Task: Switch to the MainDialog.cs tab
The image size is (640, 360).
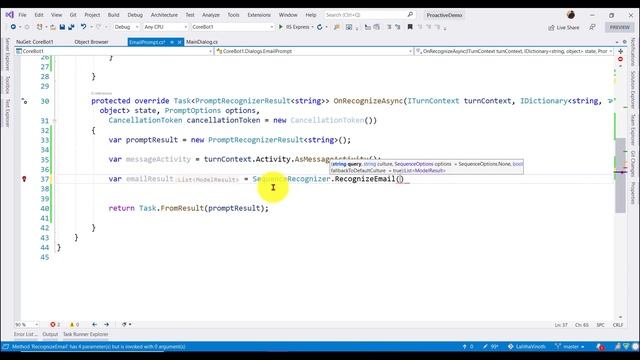Action: 202,42
